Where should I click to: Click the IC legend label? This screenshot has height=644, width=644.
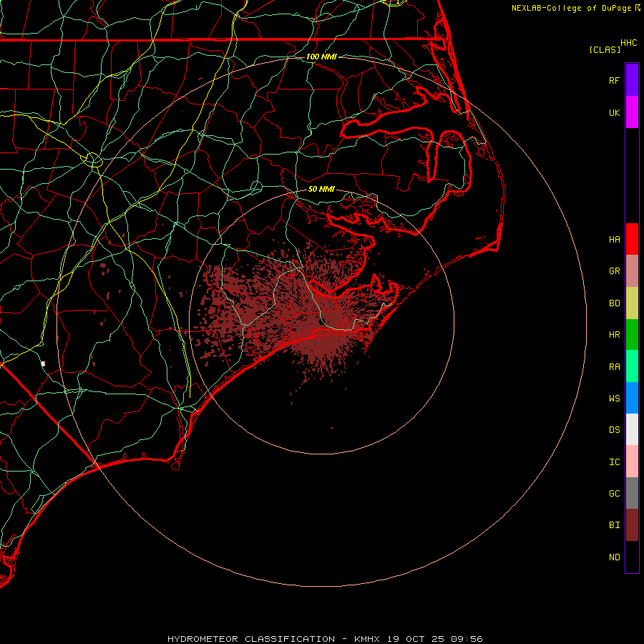coord(615,462)
